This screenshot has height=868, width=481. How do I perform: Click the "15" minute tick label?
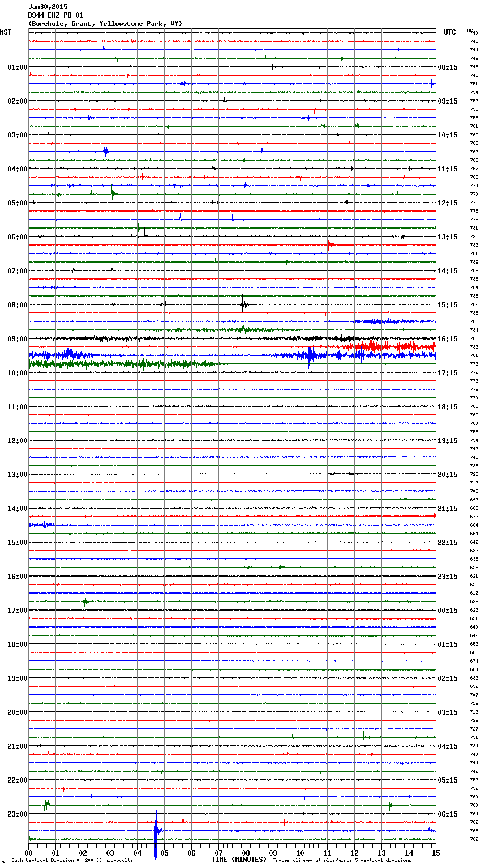click(x=436, y=853)
